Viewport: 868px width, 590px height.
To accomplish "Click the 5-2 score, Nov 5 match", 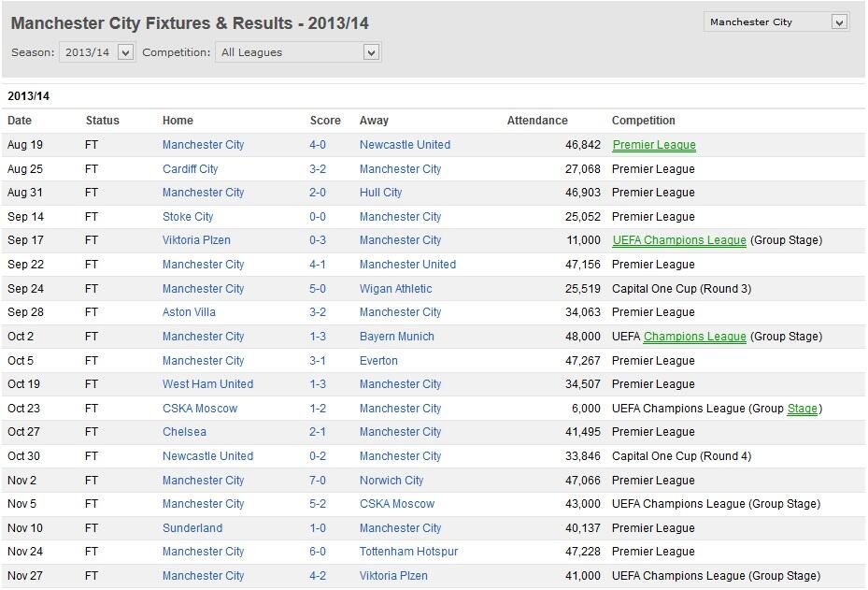I will point(318,504).
